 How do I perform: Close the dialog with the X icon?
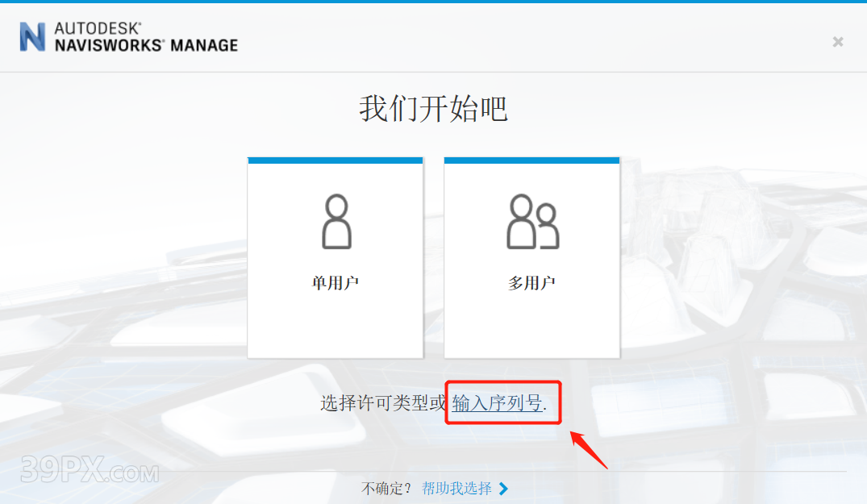(x=838, y=42)
